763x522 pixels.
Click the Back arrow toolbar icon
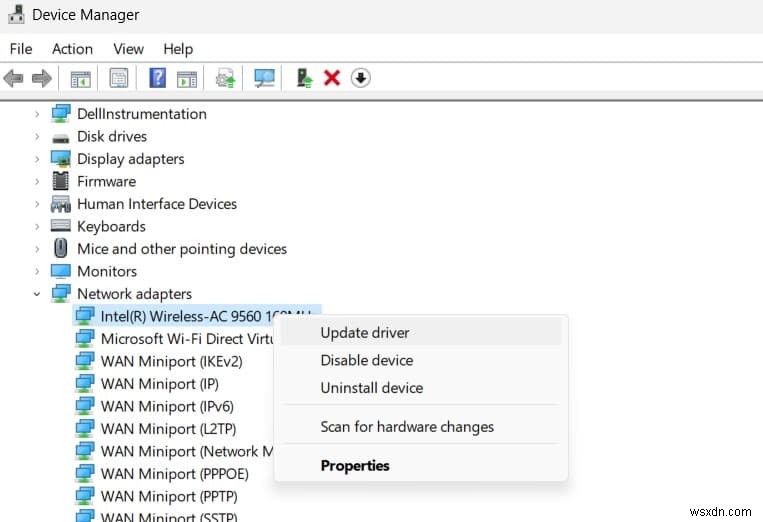[13, 78]
